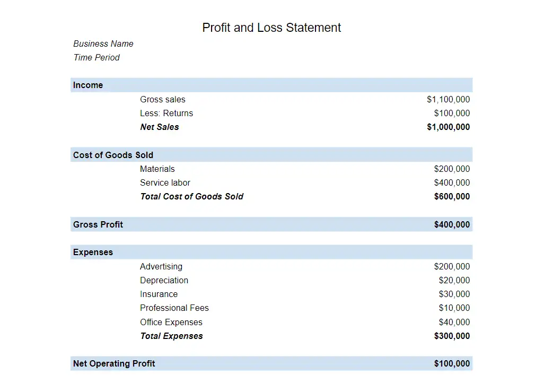Select the Income section header

[x=88, y=85]
